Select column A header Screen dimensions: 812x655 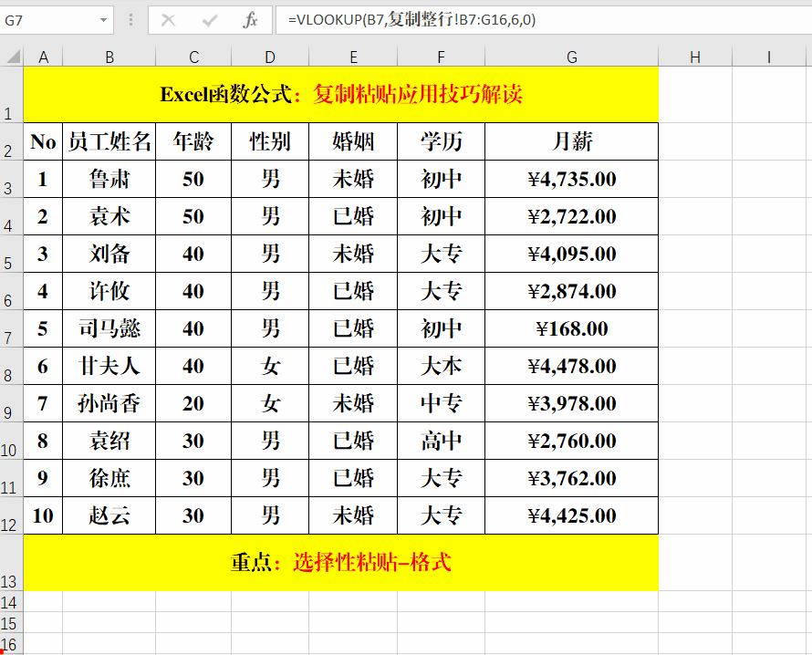coord(43,56)
